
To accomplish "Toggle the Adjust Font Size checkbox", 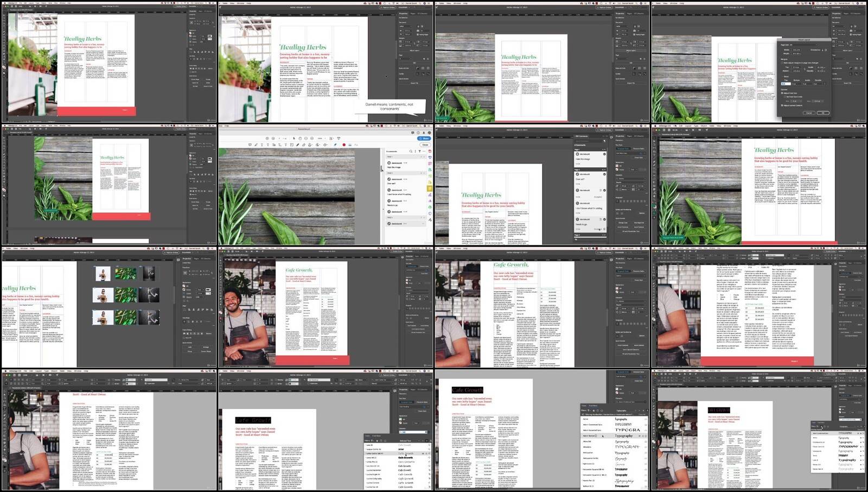I will tap(782, 93).
